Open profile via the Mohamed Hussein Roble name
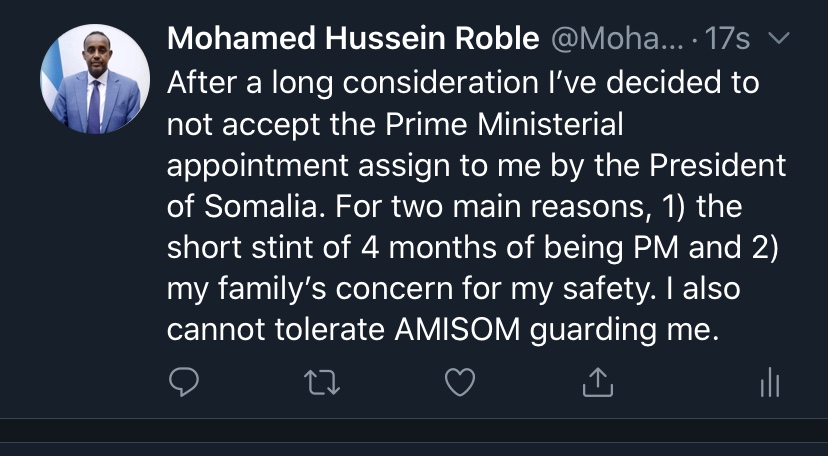The width and height of the screenshot is (828, 456). click(x=353, y=39)
